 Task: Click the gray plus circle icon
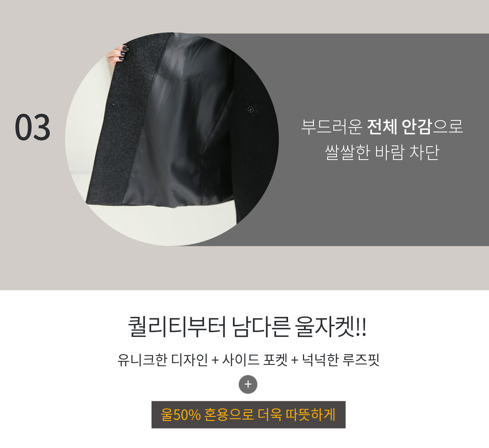(248, 384)
